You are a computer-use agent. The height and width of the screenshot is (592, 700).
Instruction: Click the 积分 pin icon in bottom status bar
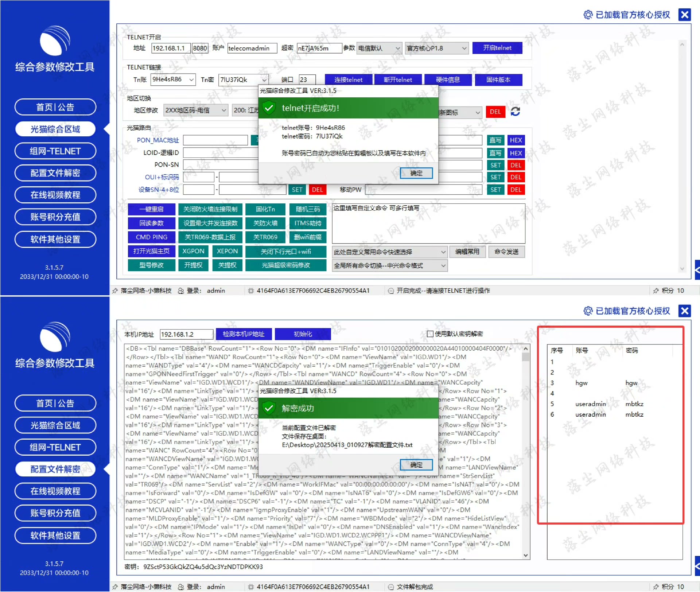click(x=656, y=587)
